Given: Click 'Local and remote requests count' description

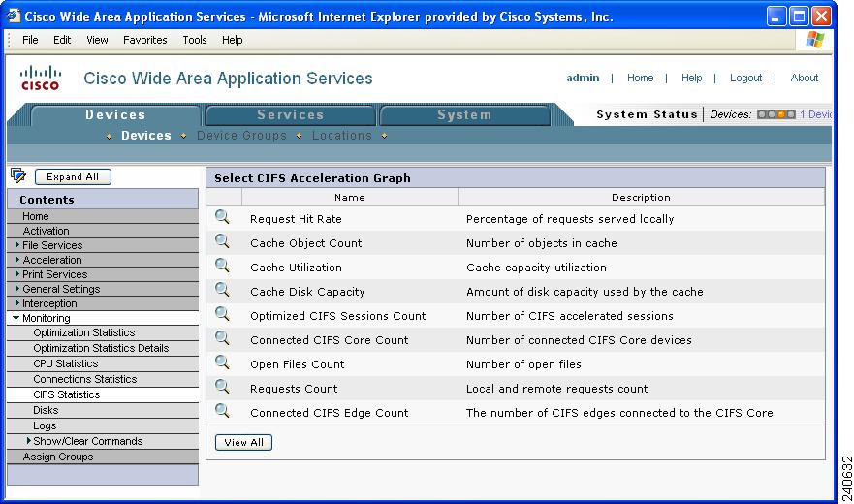Looking at the screenshot, I should tap(556, 389).
